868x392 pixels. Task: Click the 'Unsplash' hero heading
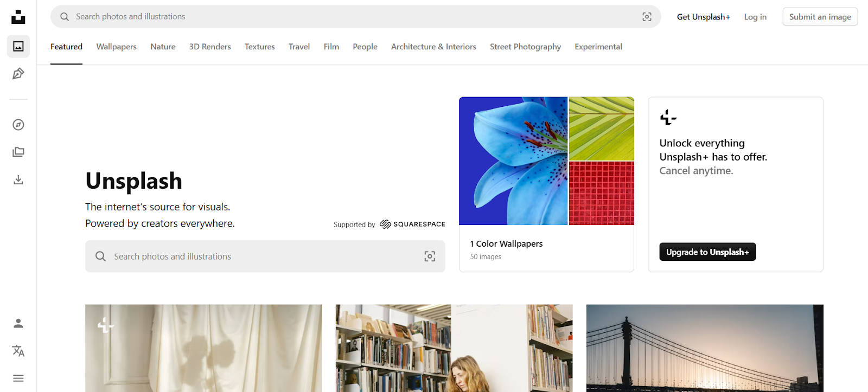point(133,181)
